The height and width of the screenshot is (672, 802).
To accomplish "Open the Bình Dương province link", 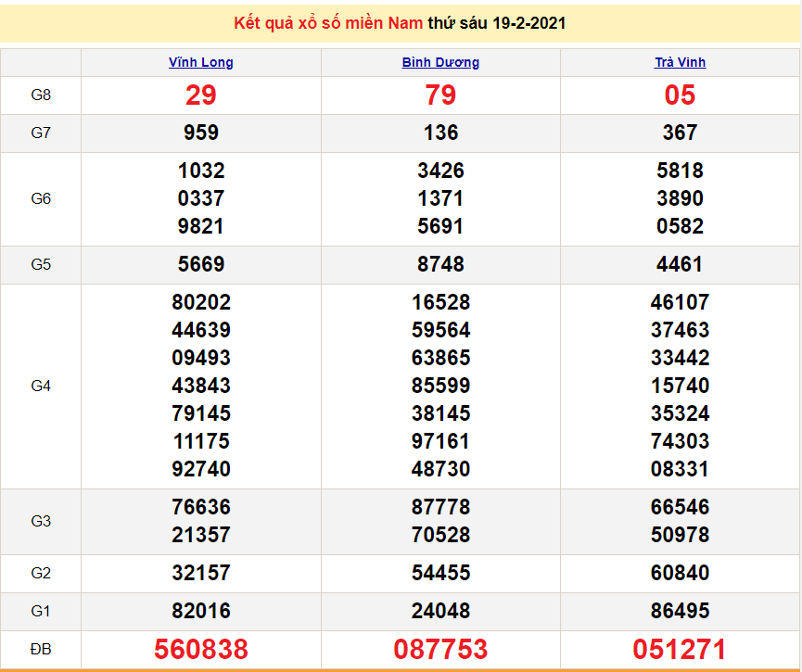I will point(440,62).
